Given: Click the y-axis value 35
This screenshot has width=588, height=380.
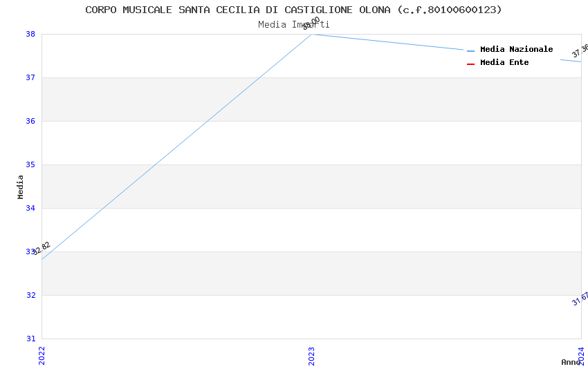Looking at the screenshot, I should (30, 164).
